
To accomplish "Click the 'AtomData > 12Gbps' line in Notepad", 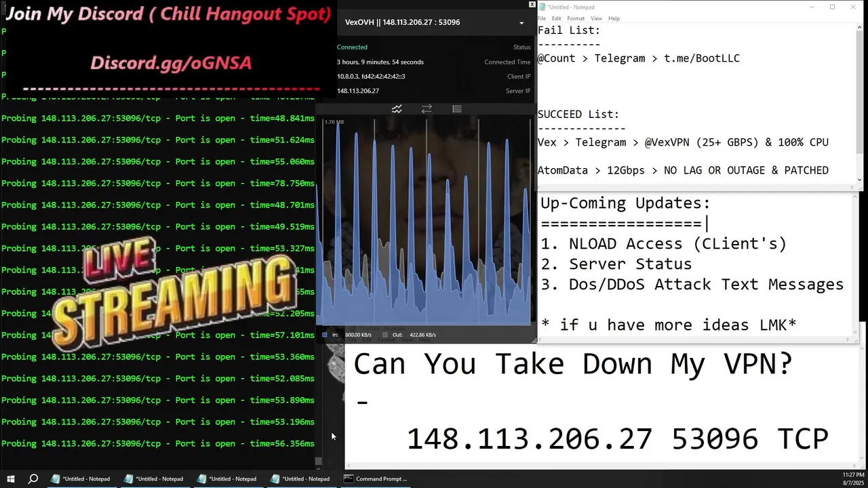I will [683, 170].
